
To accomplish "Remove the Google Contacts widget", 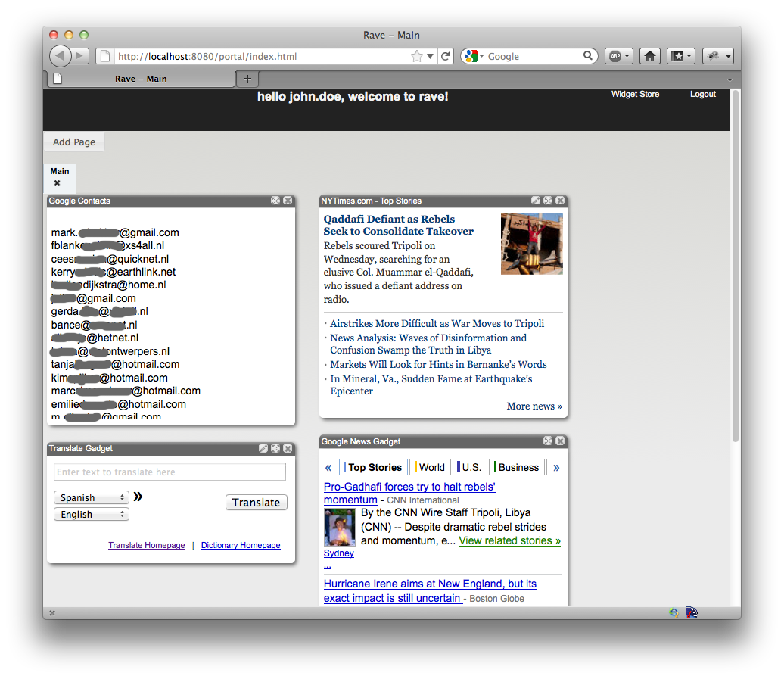I will coord(288,201).
